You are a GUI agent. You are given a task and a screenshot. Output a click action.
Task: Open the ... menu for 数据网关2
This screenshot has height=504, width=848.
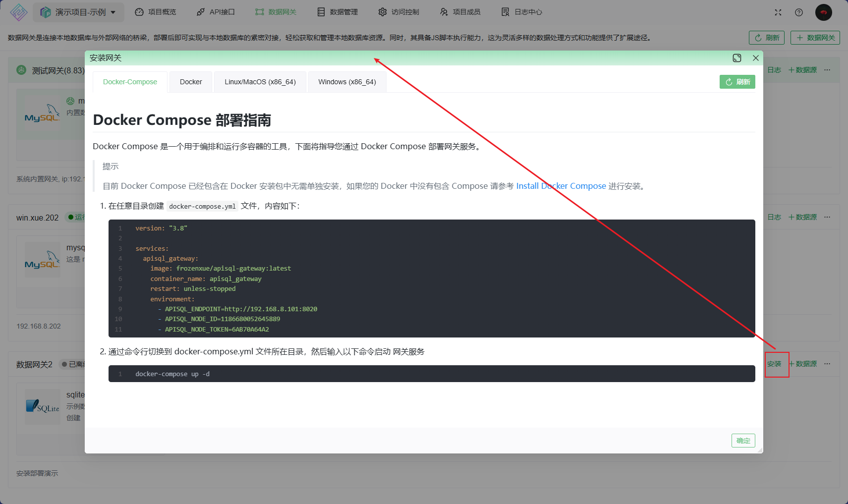[827, 363]
